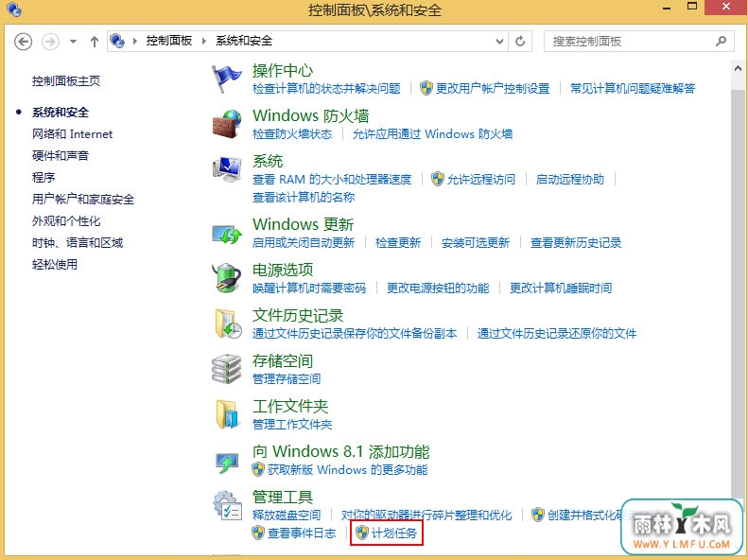Open the 文件历史记录 heading

pos(298,315)
